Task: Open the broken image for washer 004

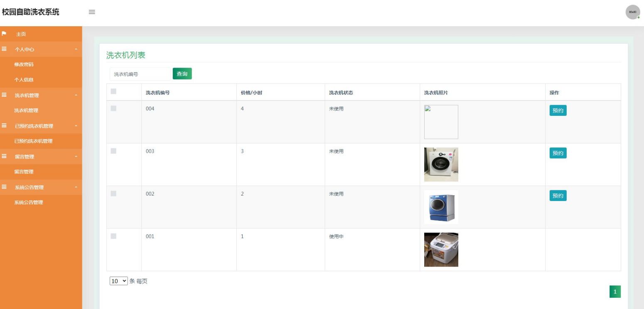Action: [x=441, y=122]
